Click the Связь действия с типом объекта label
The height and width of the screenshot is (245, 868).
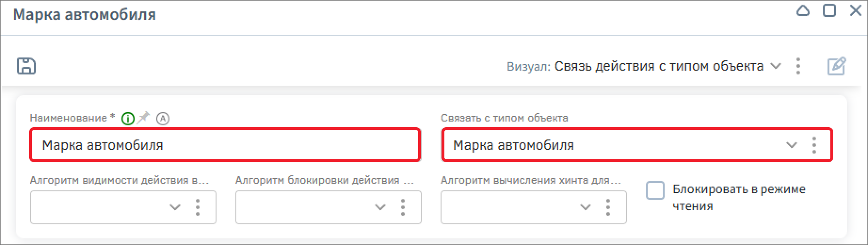click(x=659, y=66)
